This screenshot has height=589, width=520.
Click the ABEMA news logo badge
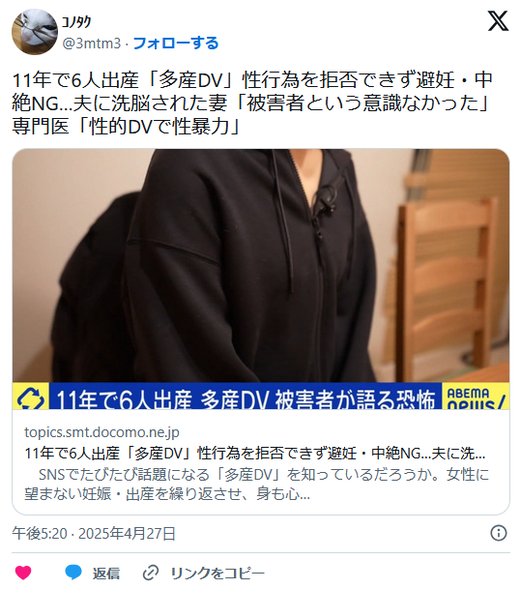[476, 396]
